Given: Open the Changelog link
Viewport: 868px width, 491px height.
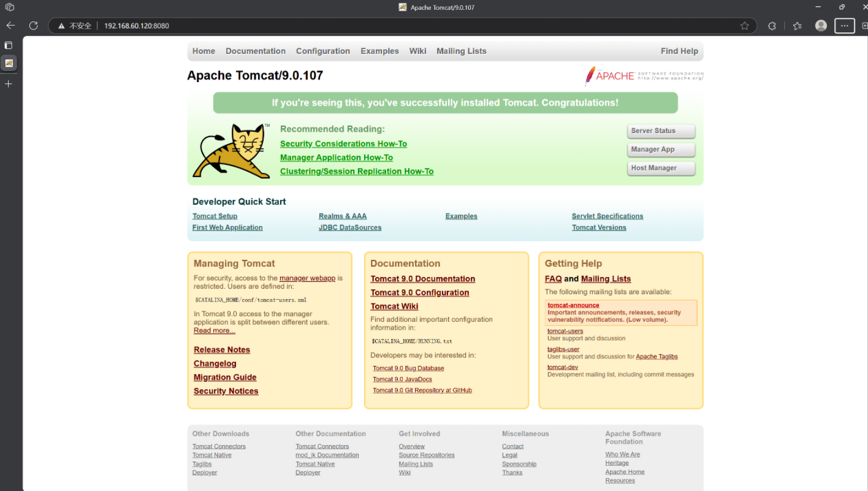Looking at the screenshot, I should pos(215,363).
